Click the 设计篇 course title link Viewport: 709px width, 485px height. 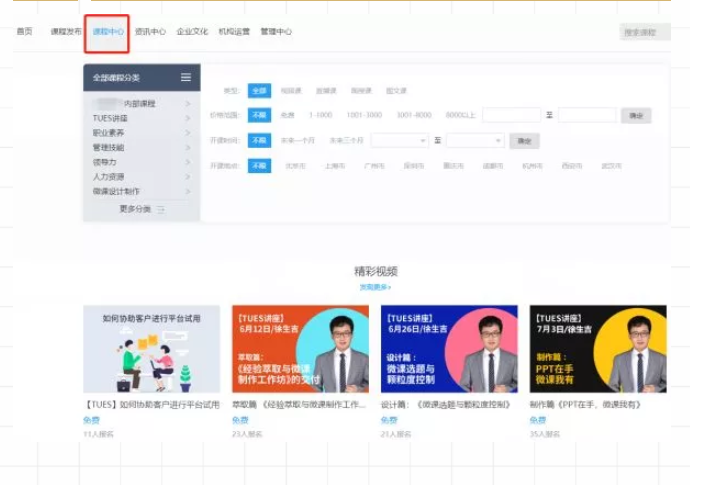pyautogui.click(x=445, y=405)
